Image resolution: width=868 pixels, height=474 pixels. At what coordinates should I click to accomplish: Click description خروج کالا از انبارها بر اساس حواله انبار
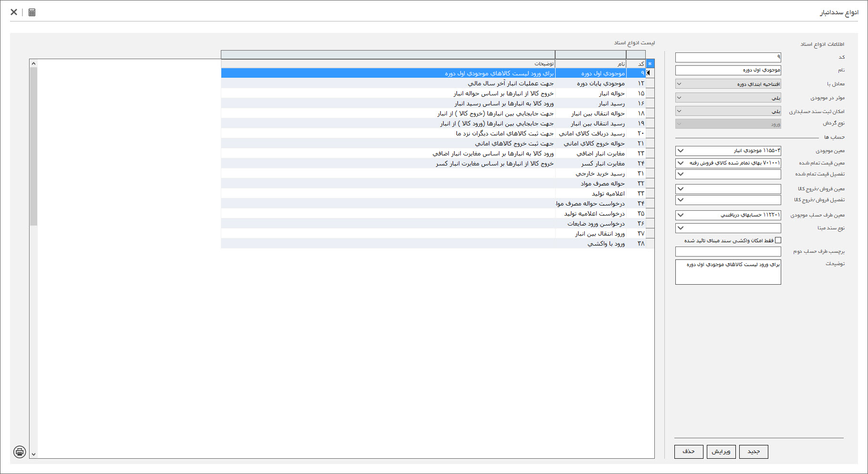tap(504, 93)
